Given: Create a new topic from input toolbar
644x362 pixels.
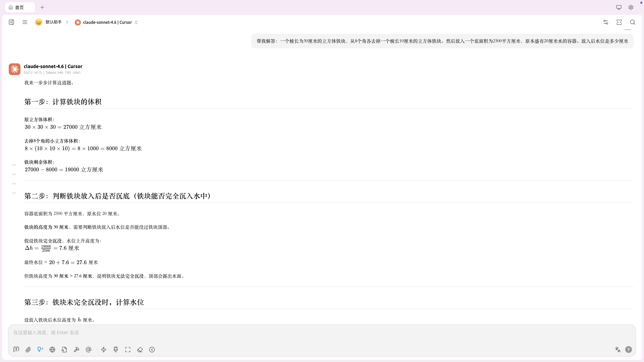Looking at the screenshot, I should point(16,350).
